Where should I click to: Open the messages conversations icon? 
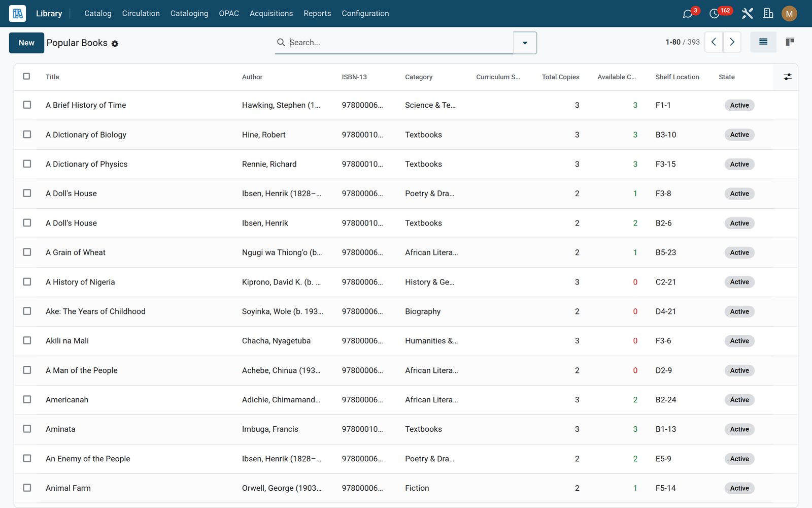click(688, 14)
